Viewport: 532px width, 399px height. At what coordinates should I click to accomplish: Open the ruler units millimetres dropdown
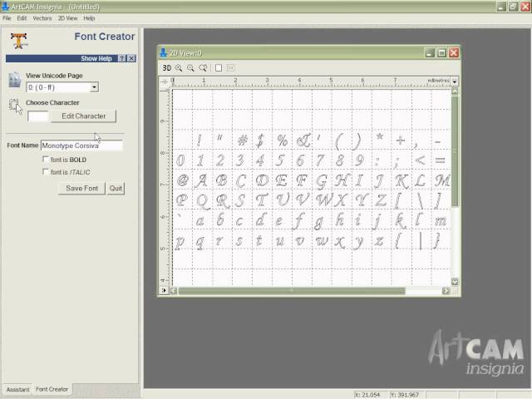455,81
